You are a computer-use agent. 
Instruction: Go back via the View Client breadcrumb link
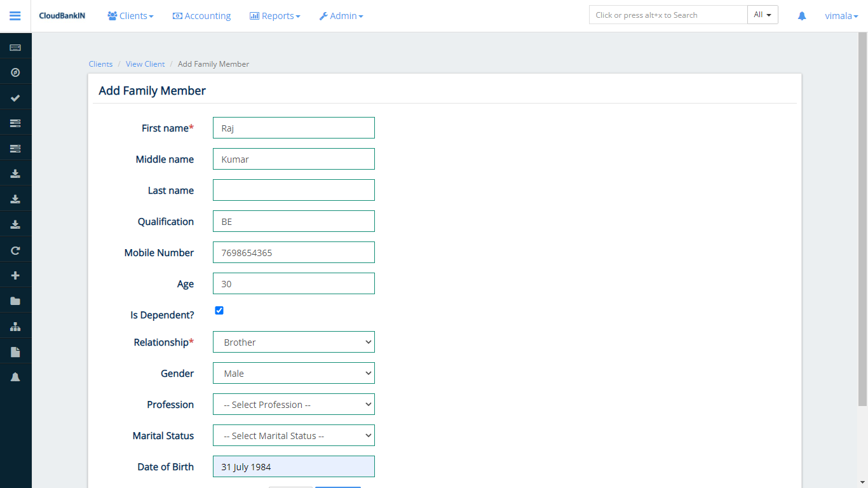click(145, 64)
